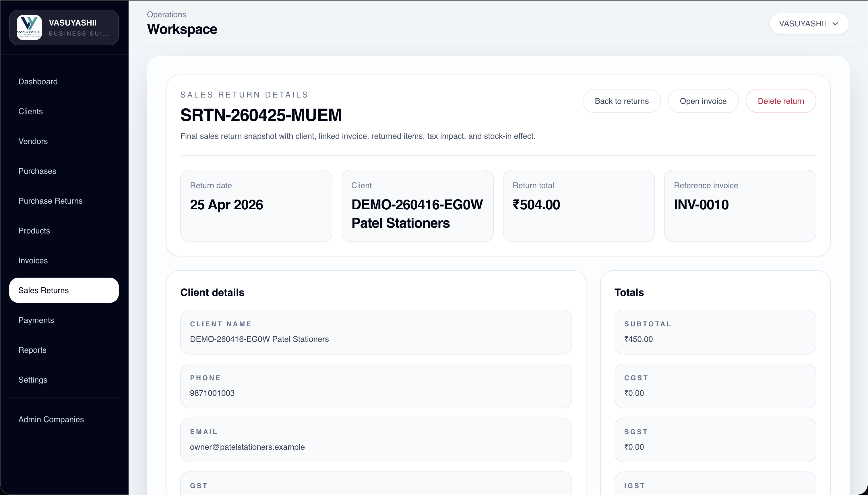Select the return number SRTN-260425-MUEM heading
Screen dimensions: 868x495
[x=261, y=115]
